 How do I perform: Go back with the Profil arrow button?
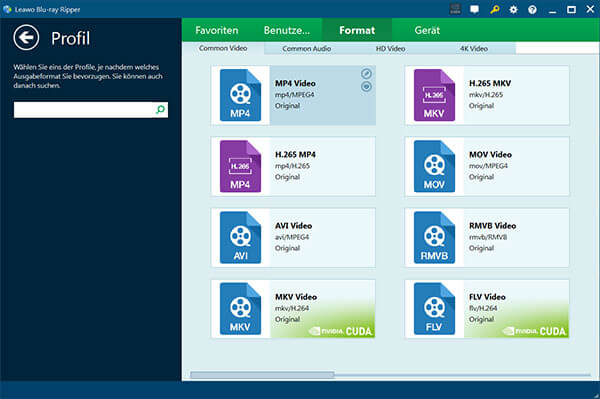coord(26,37)
